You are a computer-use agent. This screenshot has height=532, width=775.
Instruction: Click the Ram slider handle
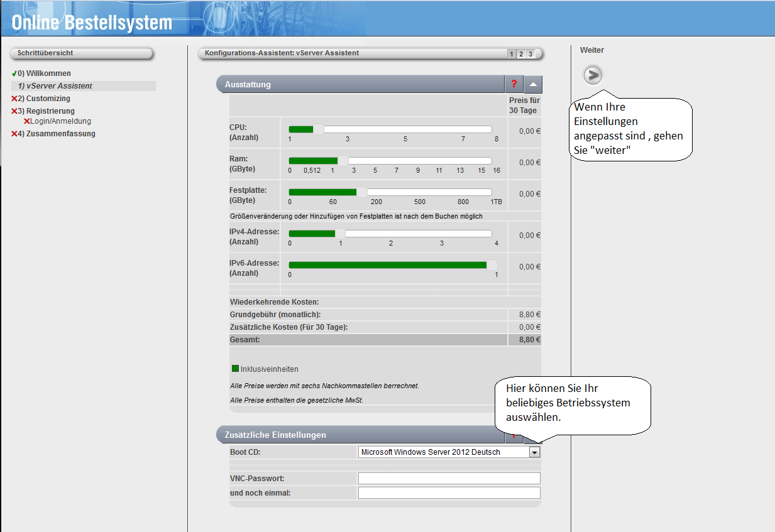click(343, 161)
